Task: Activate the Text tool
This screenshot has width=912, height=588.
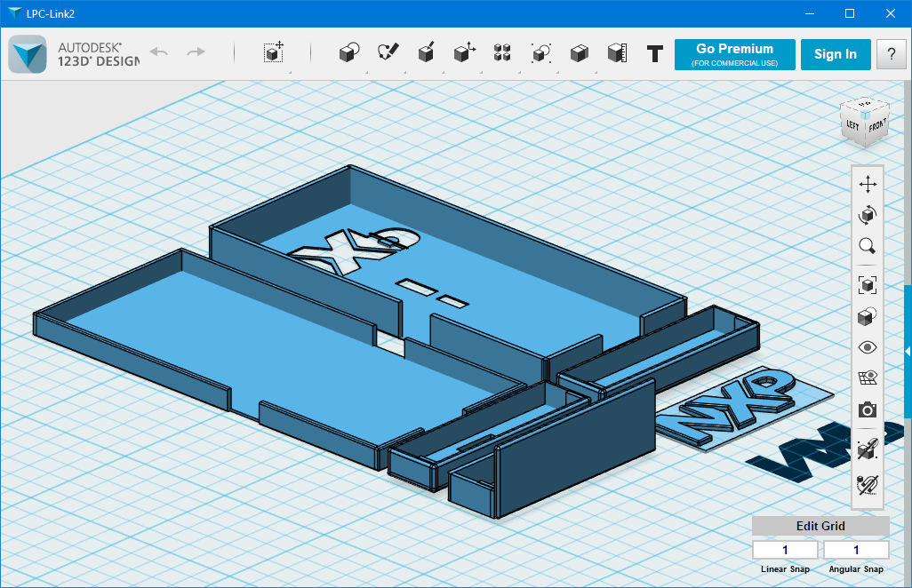Action: tap(654, 53)
